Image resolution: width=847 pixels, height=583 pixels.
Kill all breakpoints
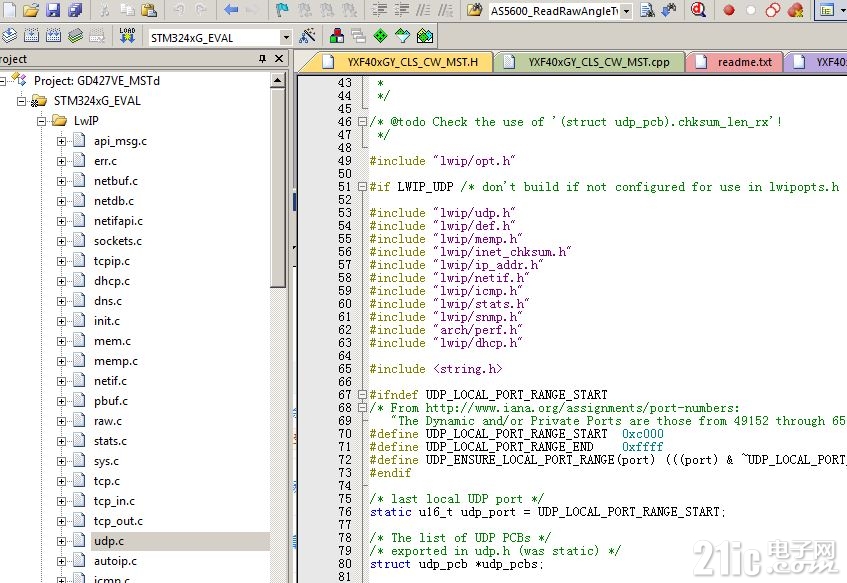pyautogui.click(x=795, y=10)
